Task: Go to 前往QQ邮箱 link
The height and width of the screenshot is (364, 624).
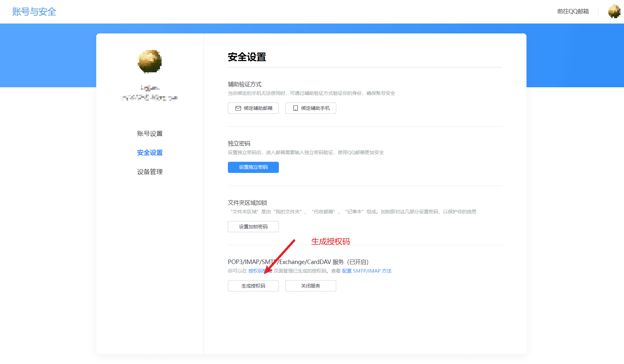Action: click(x=573, y=11)
